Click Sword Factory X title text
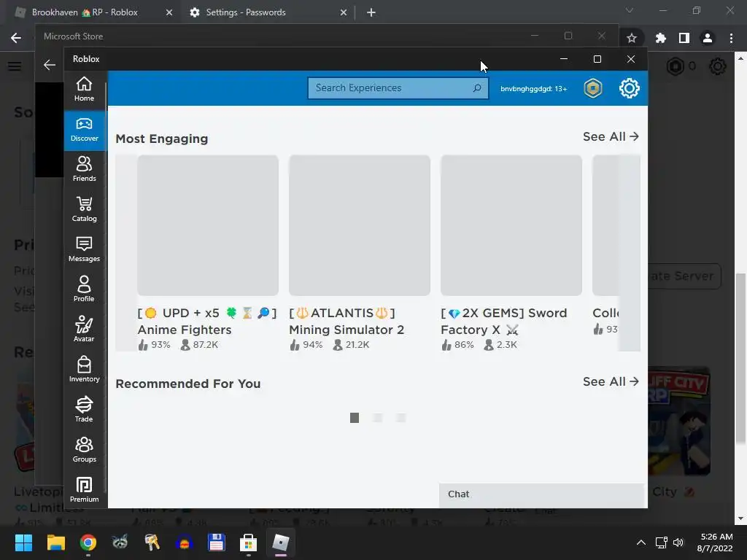 click(503, 322)
